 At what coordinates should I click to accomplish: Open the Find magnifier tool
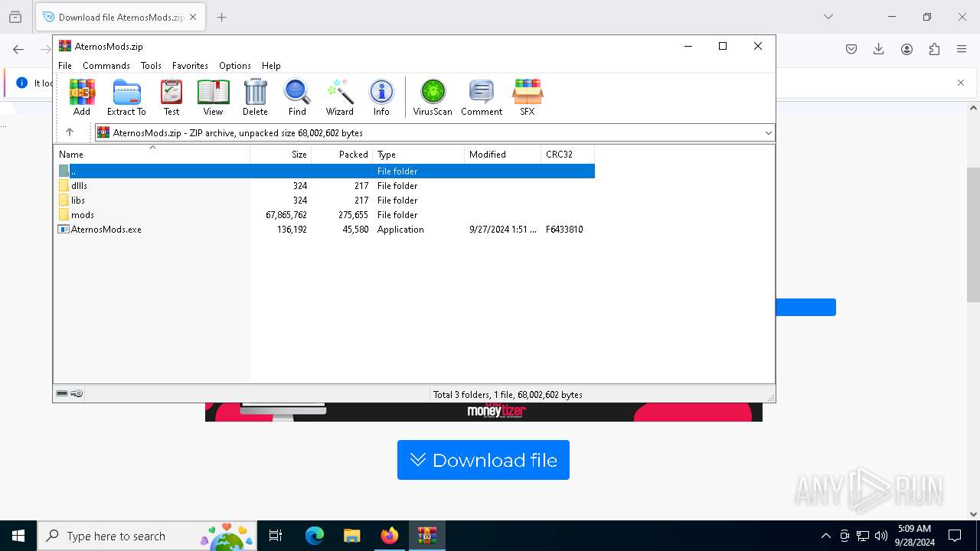pyautogui.click(x=297, y=97)
